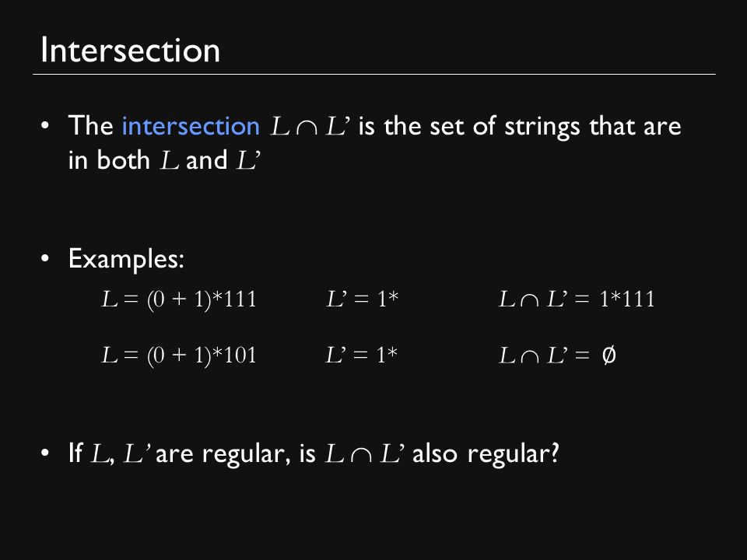
Task: Select the bullet before the If L, L' question
Action: (45, 453)
